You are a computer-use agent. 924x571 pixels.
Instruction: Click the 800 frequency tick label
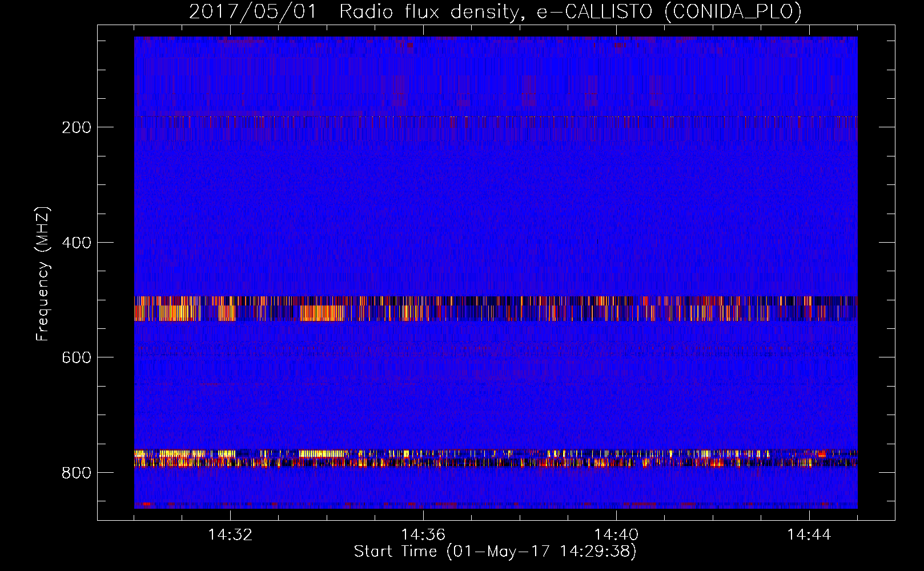(77, 473)
